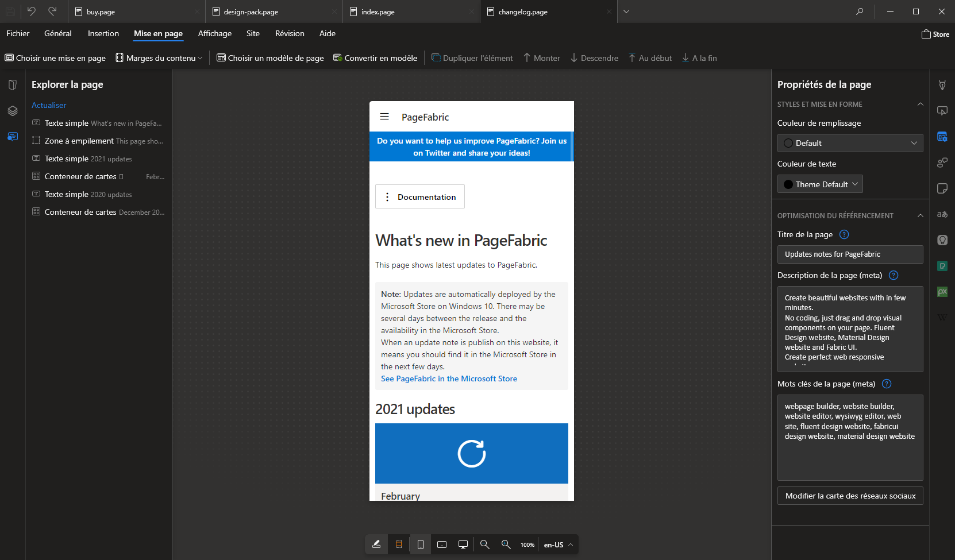This screenshot has height=560, width=955.
Task: Select Conteneur de cartes 'Febr...' row
Action: (98, 176)
